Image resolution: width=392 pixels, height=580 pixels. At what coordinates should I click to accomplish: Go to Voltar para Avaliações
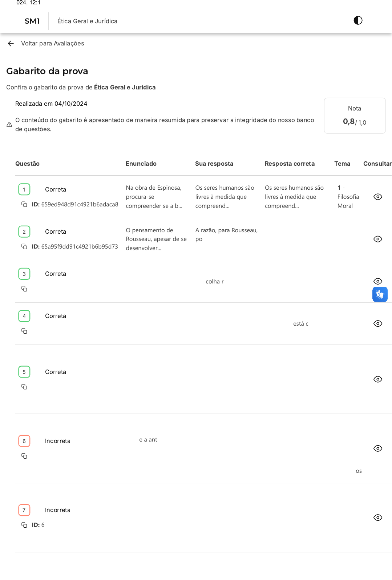(x=52, y=44)
